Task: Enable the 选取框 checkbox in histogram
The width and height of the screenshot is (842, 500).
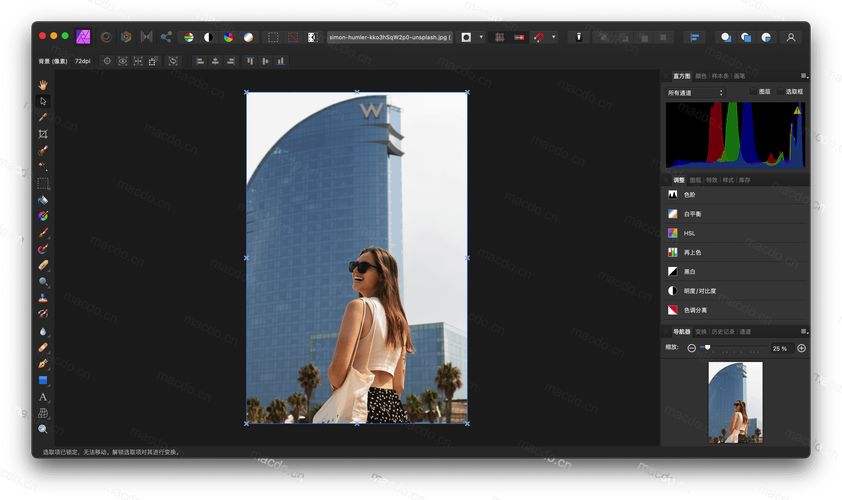Action: (x=780, y=92)
